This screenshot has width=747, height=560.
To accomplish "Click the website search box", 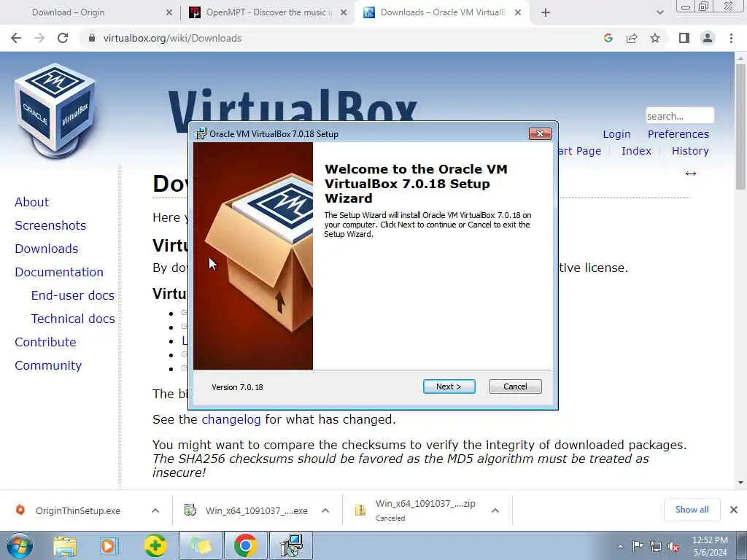I will tap(679, 116).
